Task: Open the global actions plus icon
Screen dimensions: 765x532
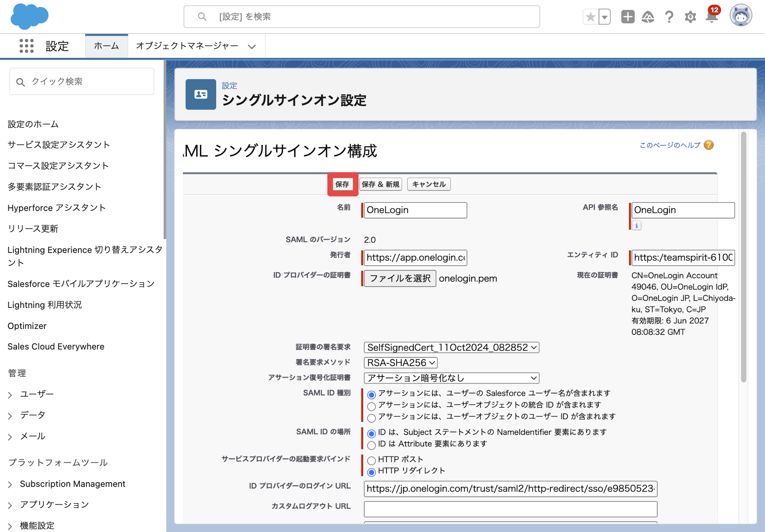Action: [628, 17]
